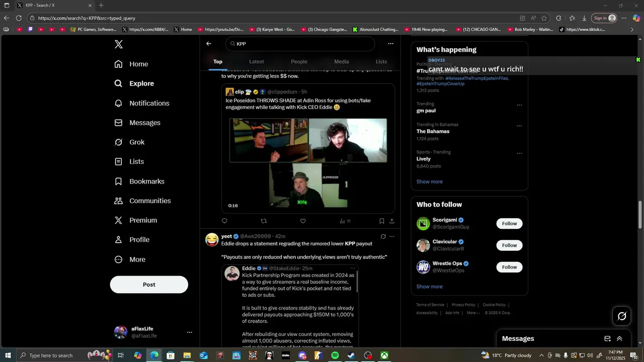Open more options for Lively trend
Viewport: 644px width, 362px height.
(519, 153)
